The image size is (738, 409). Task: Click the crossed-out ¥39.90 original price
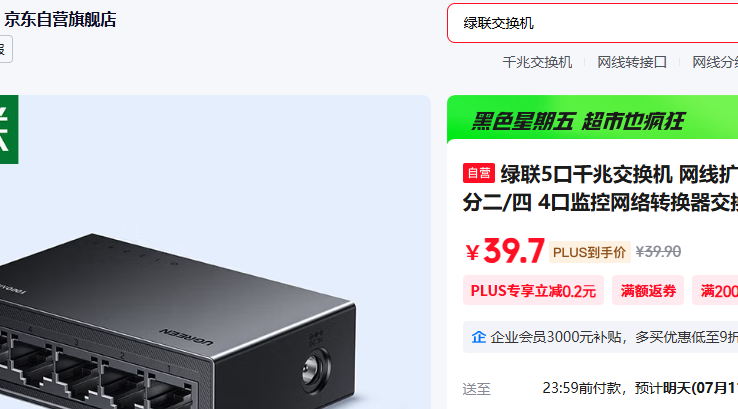tap(658, 252)
